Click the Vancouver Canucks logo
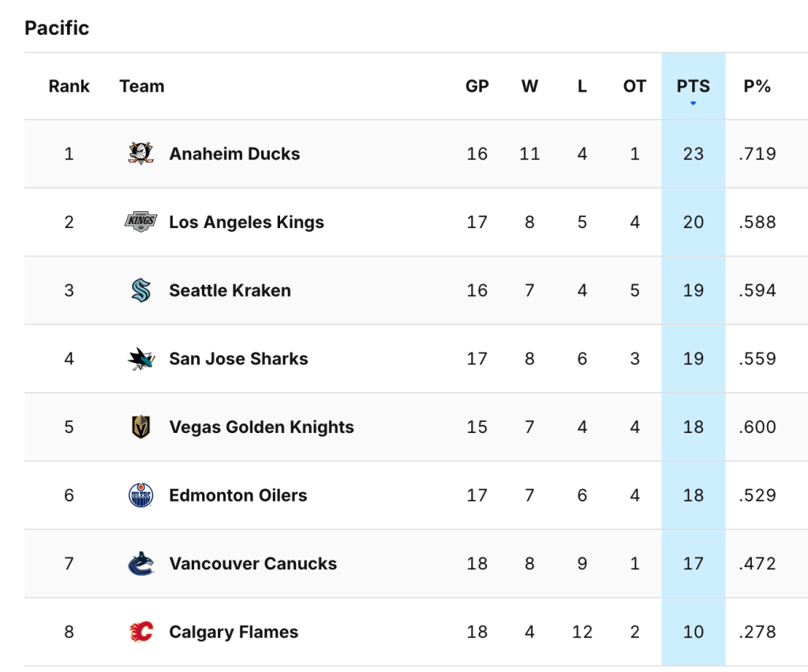This screenshot has width=808, height=672. pyautogui.click(x=141, y=564)
